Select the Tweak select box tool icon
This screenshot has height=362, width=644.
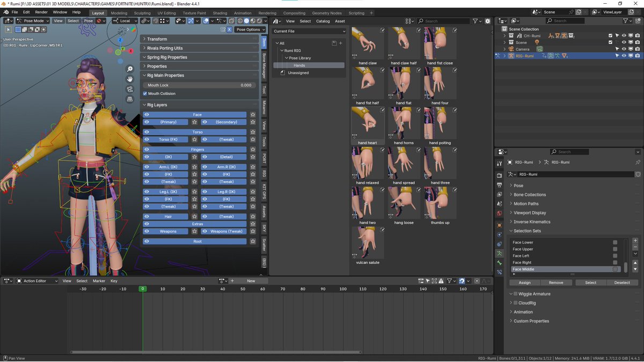click(x=8, y=29)
